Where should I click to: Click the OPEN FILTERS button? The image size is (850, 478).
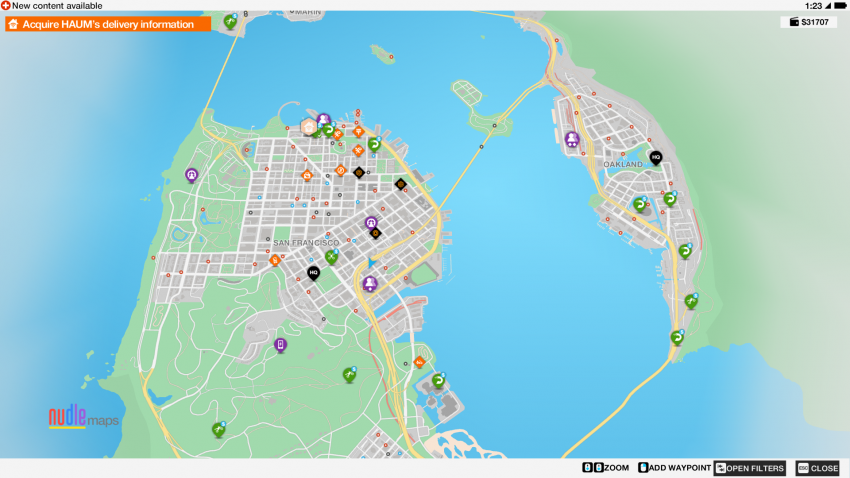750,468
